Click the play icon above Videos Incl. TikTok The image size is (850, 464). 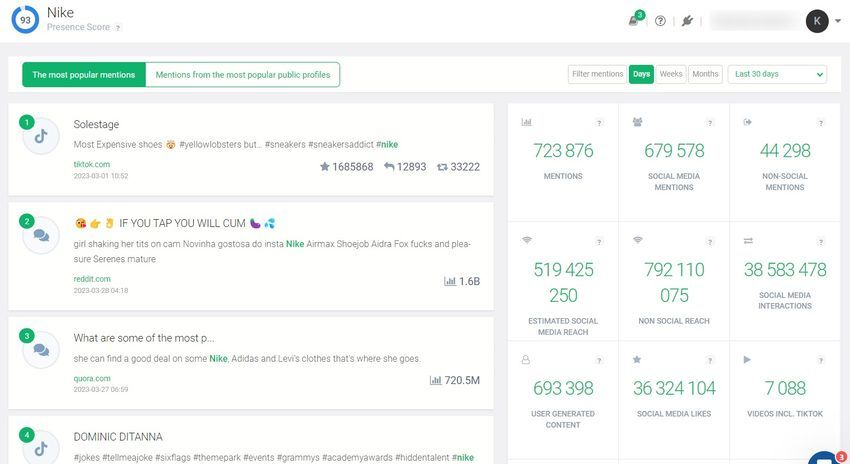[x=747, y=359]
